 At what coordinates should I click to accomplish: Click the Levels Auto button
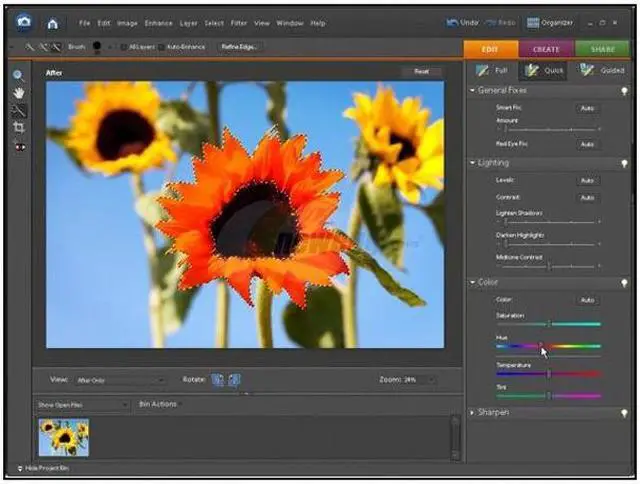pyautogui.click(x=587, y=180)
